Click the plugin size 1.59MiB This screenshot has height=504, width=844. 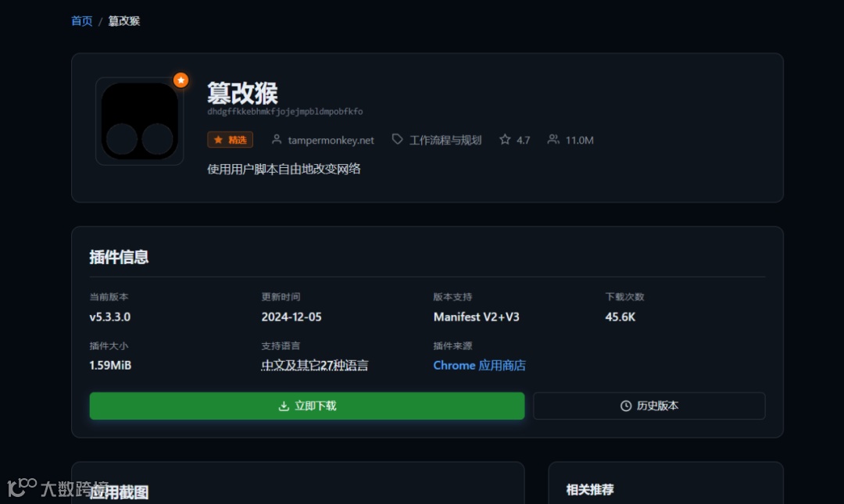pyautogui.click(x=110, y=365)
